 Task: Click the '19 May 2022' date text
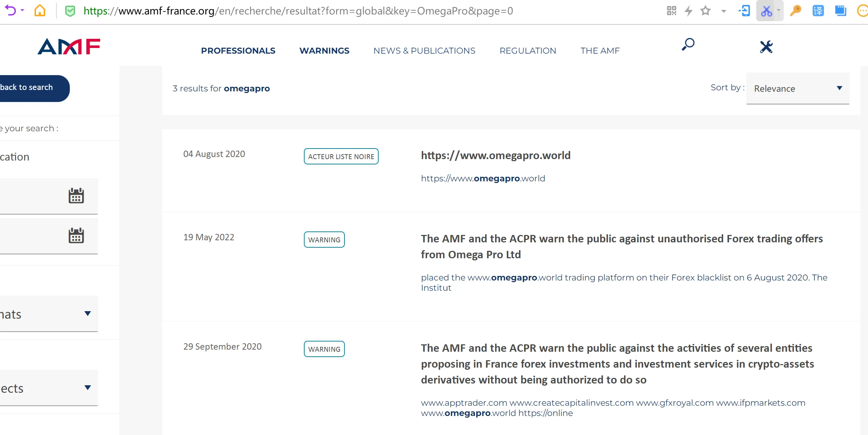(x=209, y=237)
